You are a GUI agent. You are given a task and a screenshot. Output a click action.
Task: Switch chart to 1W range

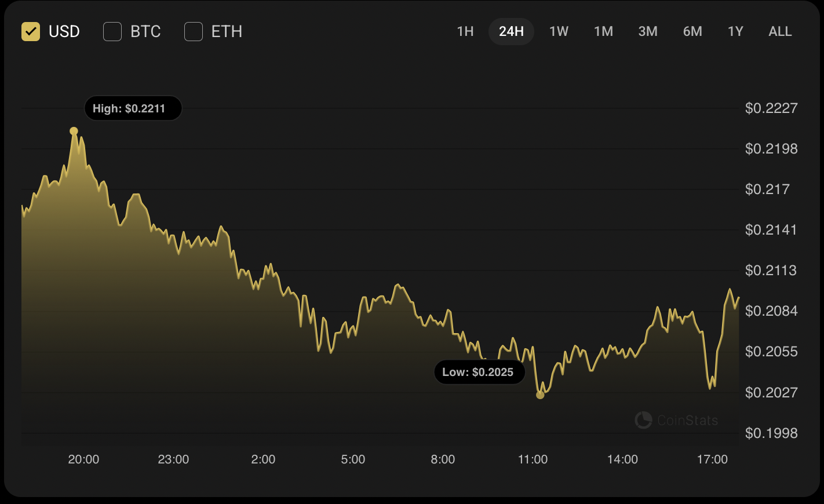(x=559, y=31)
